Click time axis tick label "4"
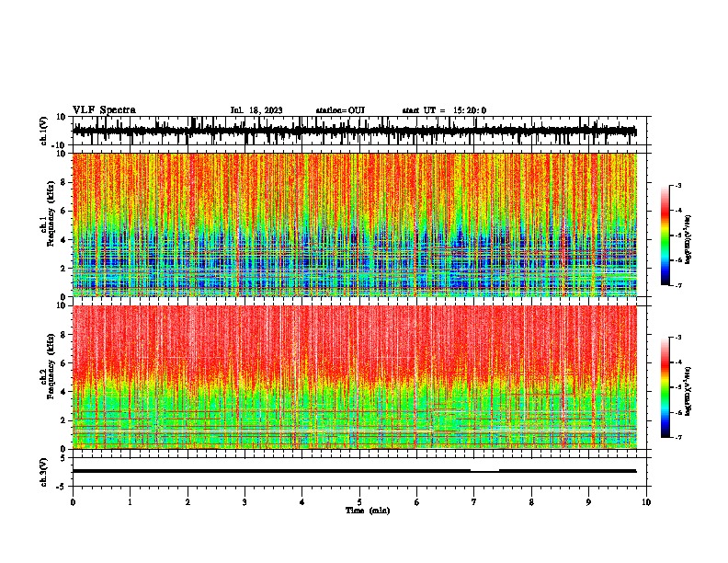This screenshot has width=728, height=563. (302, 502)
